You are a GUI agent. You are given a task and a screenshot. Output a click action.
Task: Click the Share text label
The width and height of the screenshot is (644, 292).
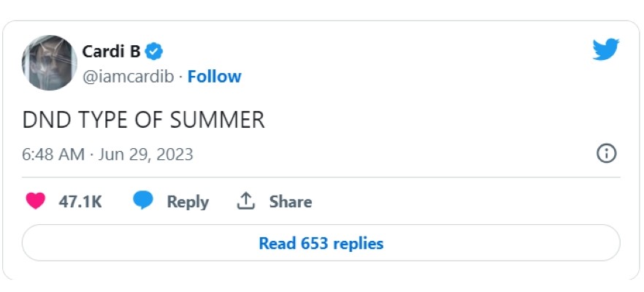290,201
